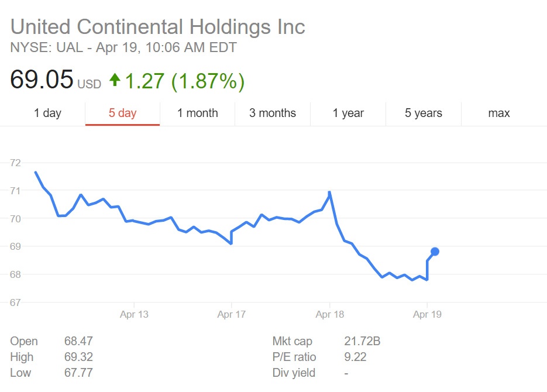Screen dimensions: 547x392
Task: Click the P/E ratio value 9.22
Action: click(x=355, y=357)
